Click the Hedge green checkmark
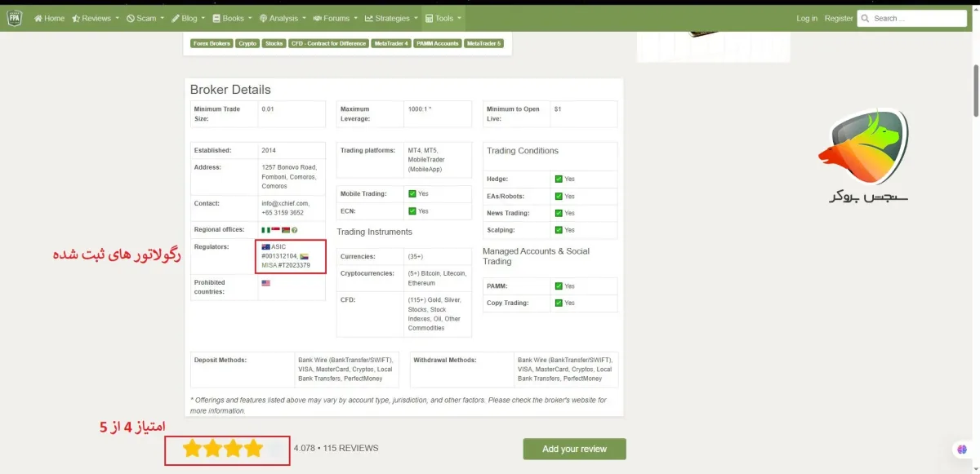This screenshot has width=980, height=474. (x=559, y=179)
